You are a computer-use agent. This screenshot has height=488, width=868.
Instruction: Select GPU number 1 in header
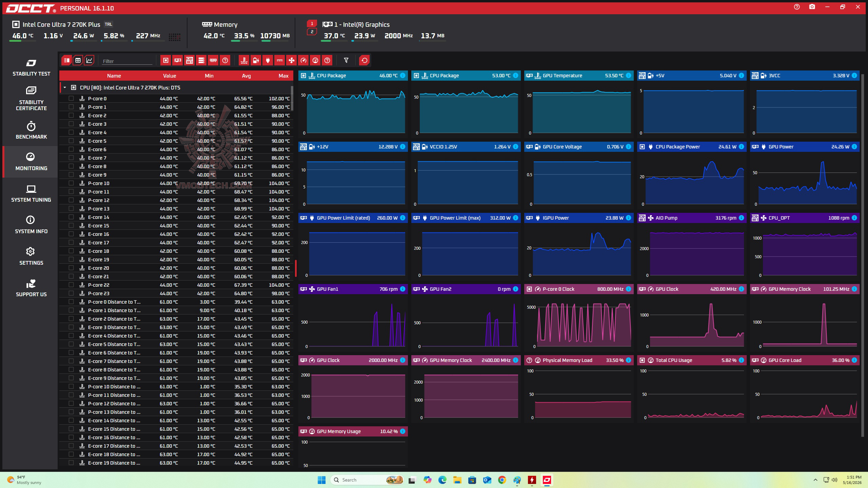pos(312,24)
